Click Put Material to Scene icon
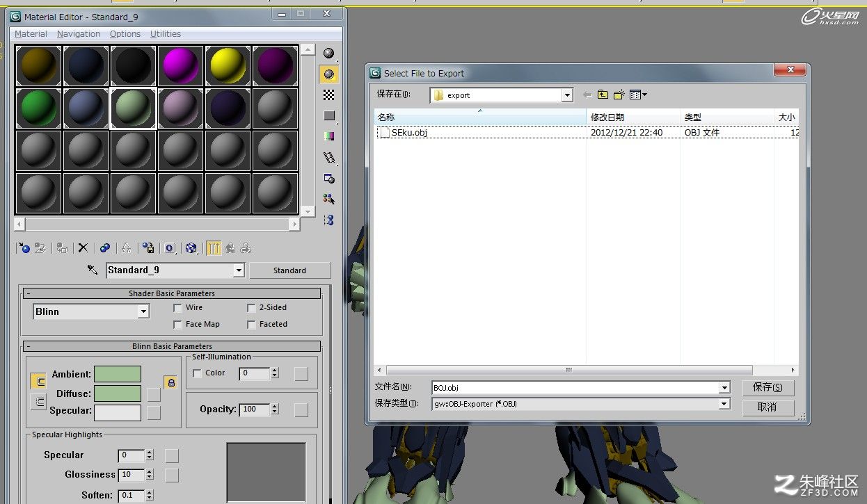 40,247
